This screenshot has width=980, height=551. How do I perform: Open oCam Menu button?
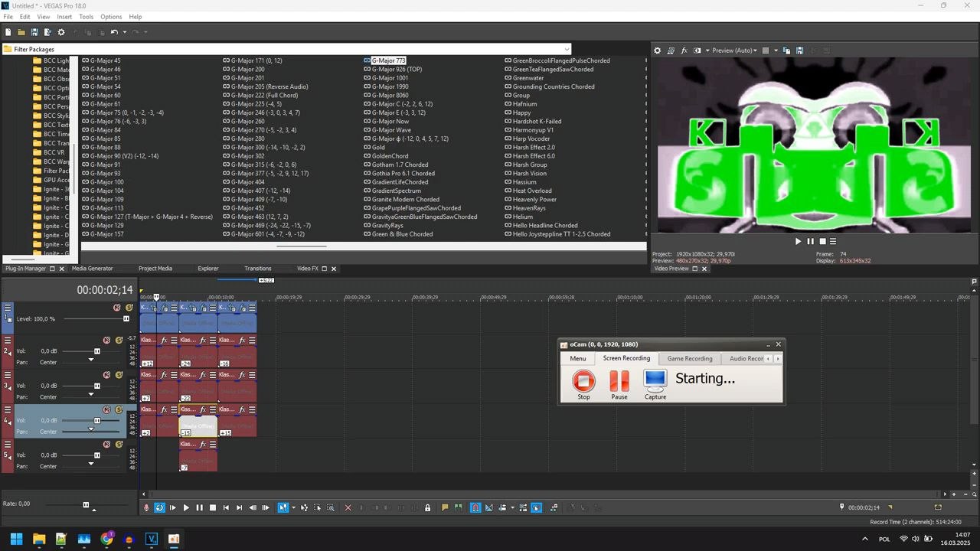pyautogui.click(x=577, y=358)
